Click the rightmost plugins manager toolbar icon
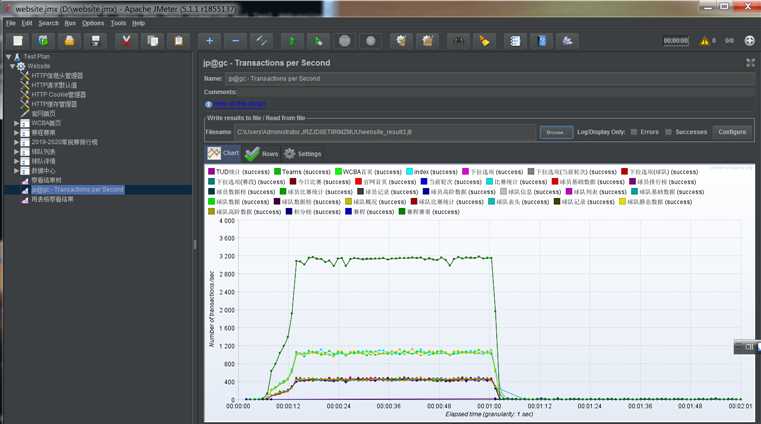Screen dimensions: 761x424 (567, 41)
